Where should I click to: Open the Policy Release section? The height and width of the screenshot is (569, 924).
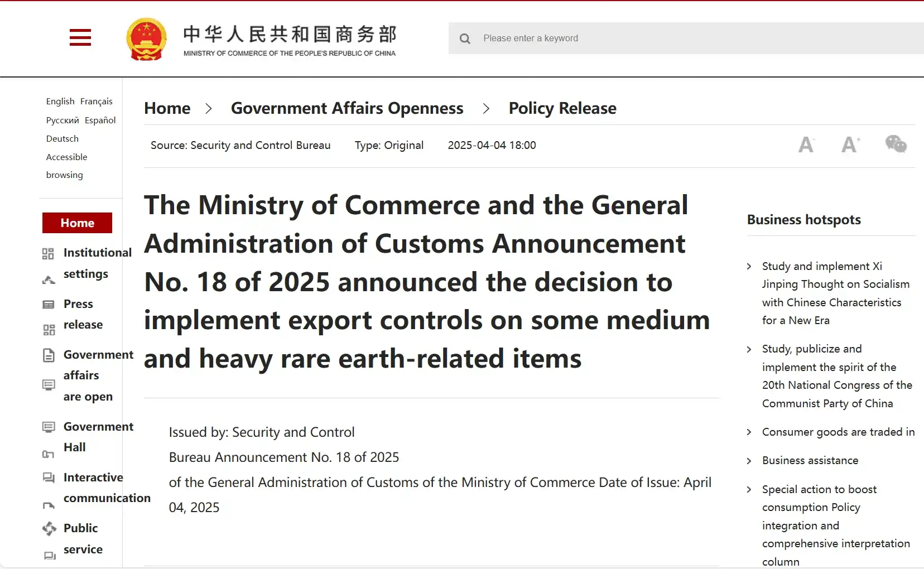coord(562,108)
